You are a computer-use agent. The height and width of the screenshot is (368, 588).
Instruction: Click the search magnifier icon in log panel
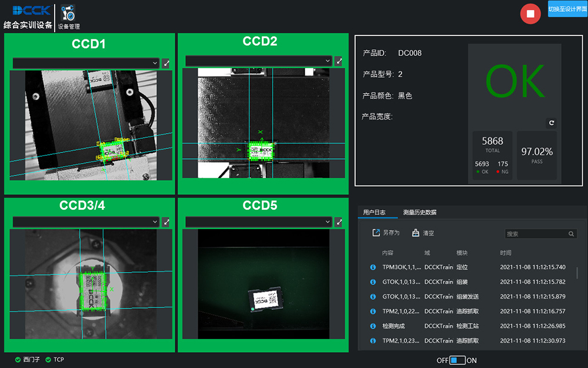(x=571, y=234)
